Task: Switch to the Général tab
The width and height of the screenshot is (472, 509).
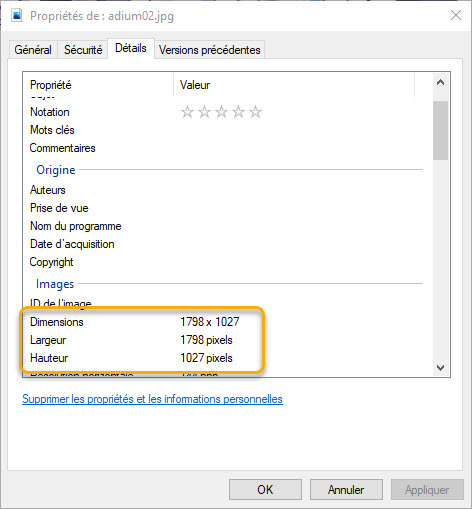Action: [33, 50]
